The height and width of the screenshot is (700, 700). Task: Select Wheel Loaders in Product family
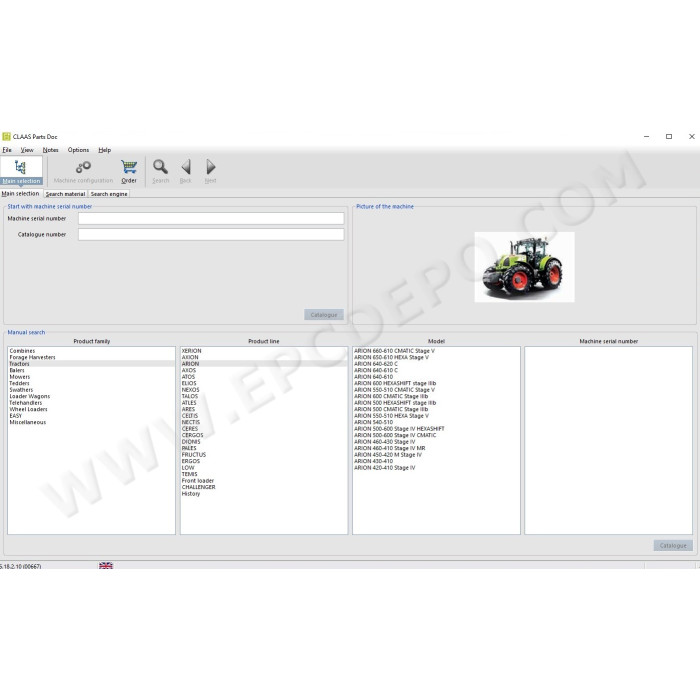(91, 409)
